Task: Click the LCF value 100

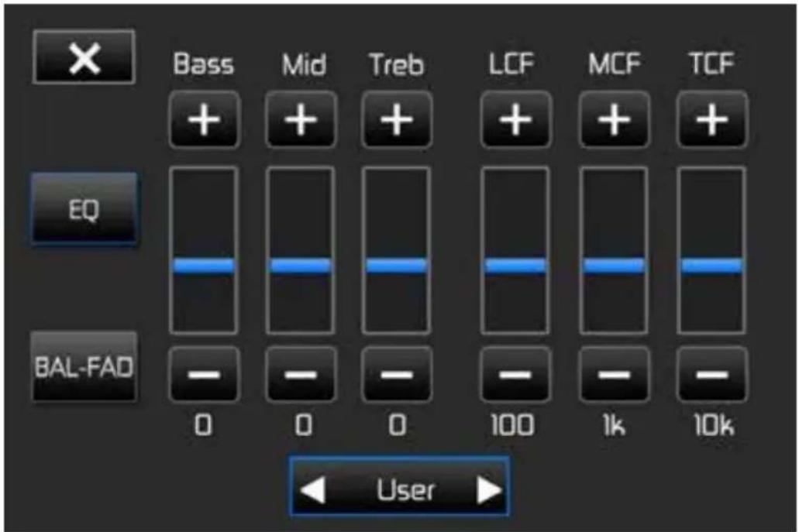Action: coord(512,424)
